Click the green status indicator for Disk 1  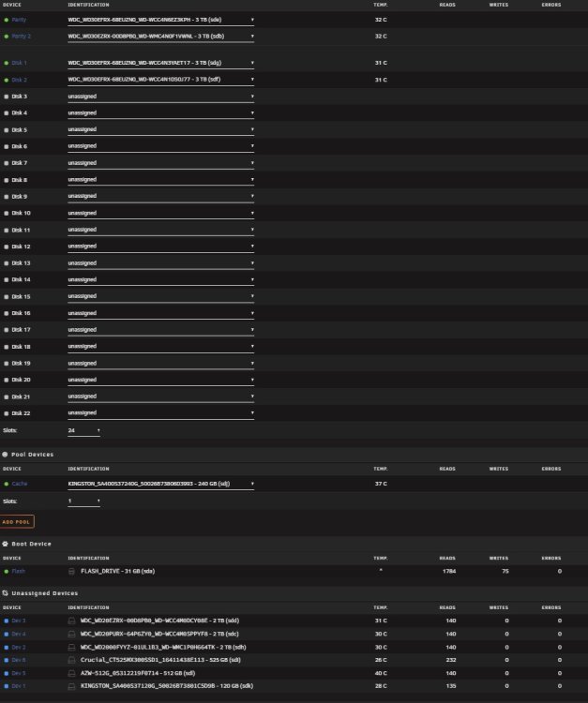click(x=7, y=63)
